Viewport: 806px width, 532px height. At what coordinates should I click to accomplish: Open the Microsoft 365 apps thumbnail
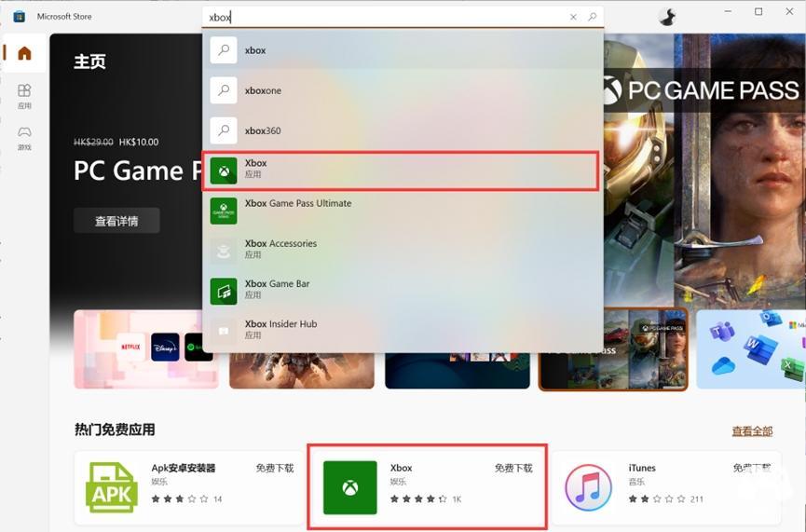[x=750, y=349]
